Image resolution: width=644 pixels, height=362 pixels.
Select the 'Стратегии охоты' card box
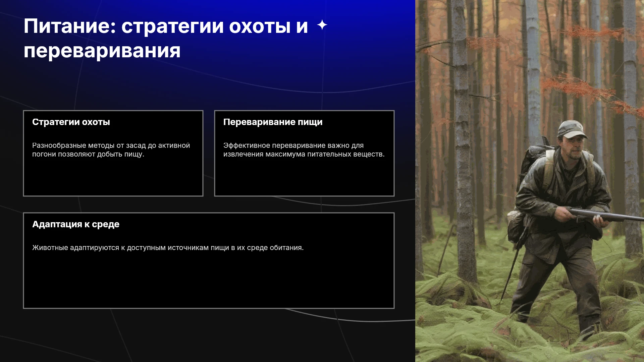tap(113, 153)
